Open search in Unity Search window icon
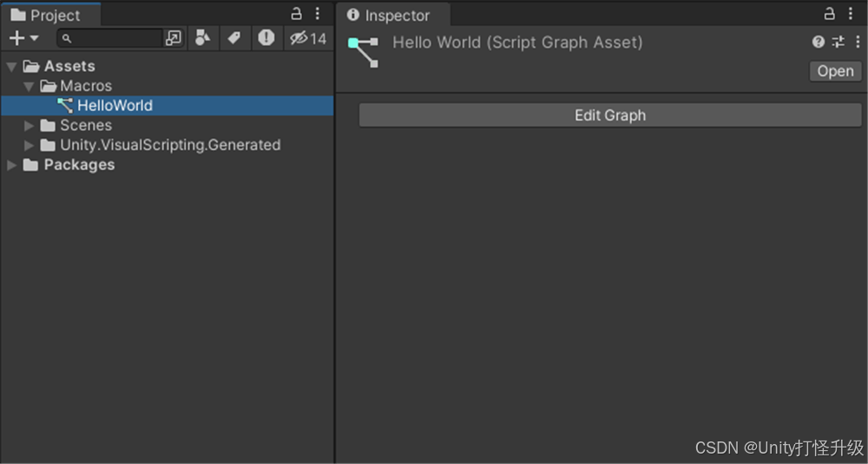868x464 pixels. (x=174, y=38)
